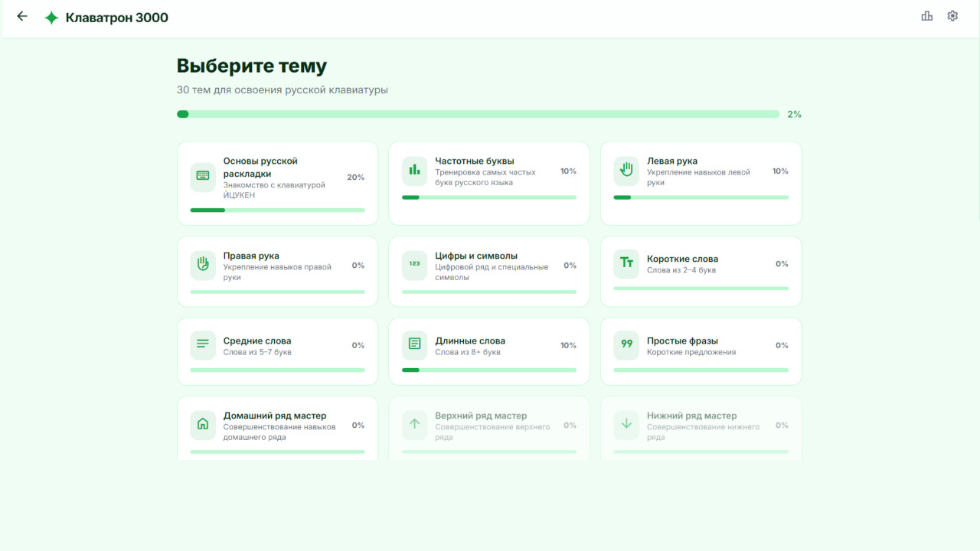Click the right hand icon on Правая рука
The width and height of the screenshot is (980, 551).
tap(202, 265)
